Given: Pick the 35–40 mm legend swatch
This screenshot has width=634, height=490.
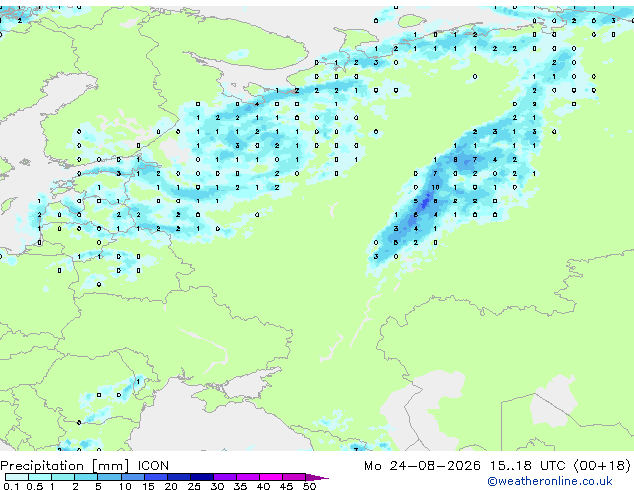Looking at the screenshot, I should [247, 477].
